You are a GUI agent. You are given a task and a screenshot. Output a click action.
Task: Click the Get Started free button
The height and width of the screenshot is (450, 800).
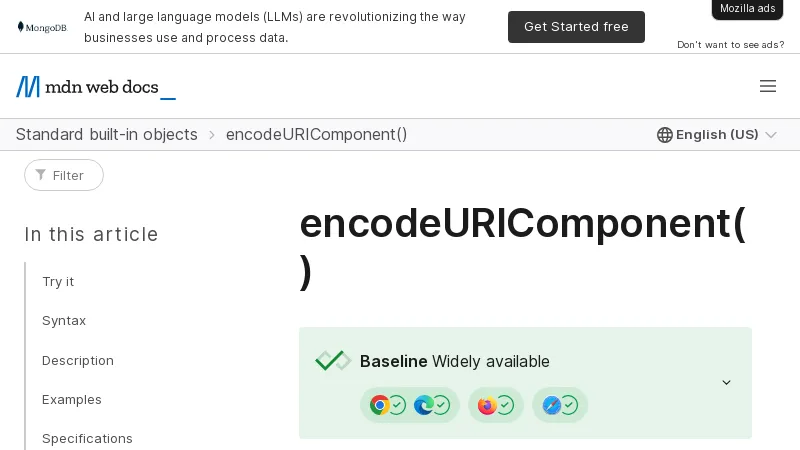[576, 27]
